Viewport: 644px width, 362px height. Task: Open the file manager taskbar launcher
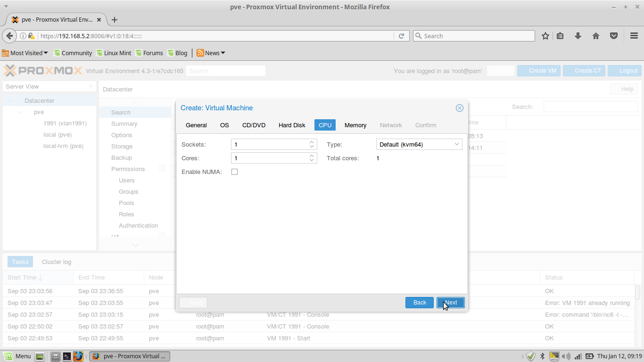coord(56,356)
